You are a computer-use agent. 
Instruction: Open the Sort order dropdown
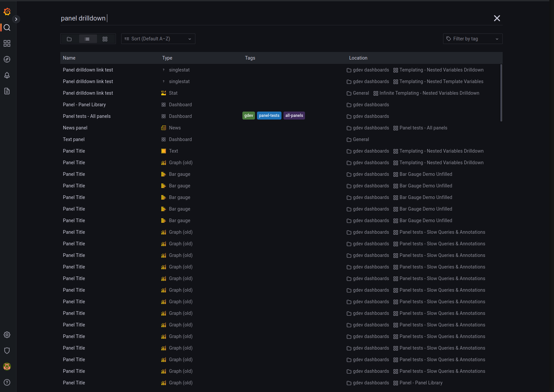tap(158, 39)
